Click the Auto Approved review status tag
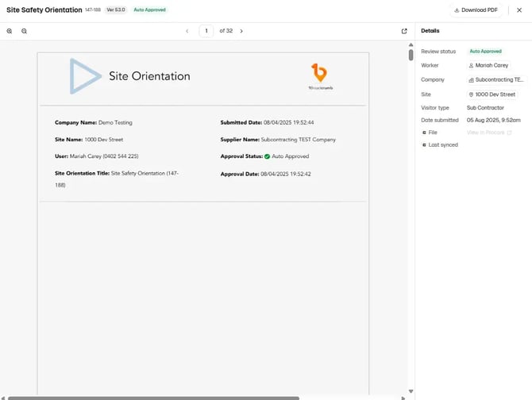The height and width of the screenshot is (400, 532). (485, 51)
